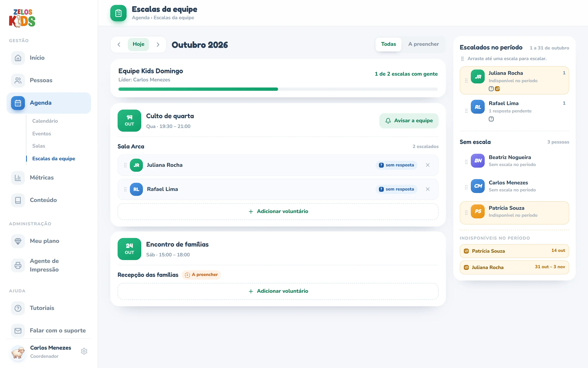Click Rafael Lima pending response icon
The width and height of the screenshot is (588, 368).
point(491,119)
